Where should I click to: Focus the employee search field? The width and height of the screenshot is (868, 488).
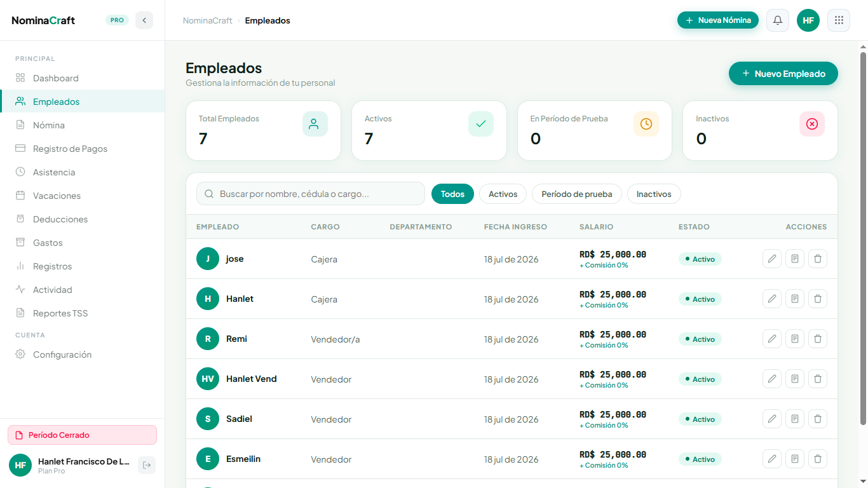[311, 194]
